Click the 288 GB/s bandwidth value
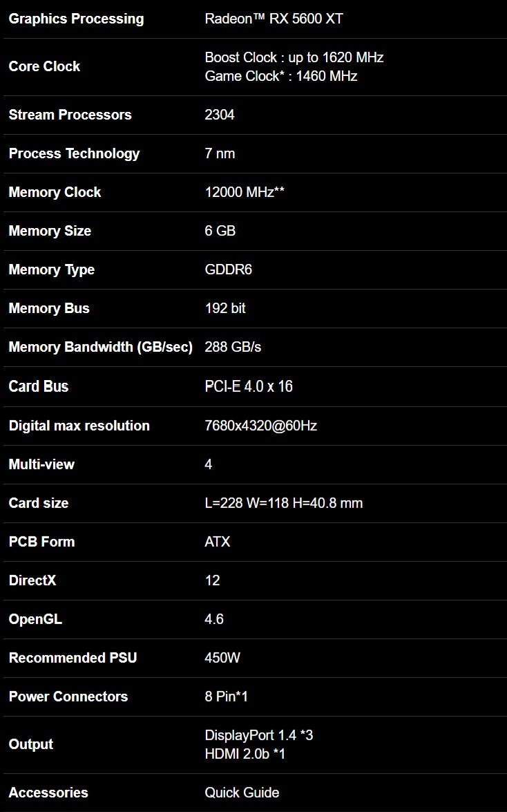Screen dimensions: 507x812 233,347
